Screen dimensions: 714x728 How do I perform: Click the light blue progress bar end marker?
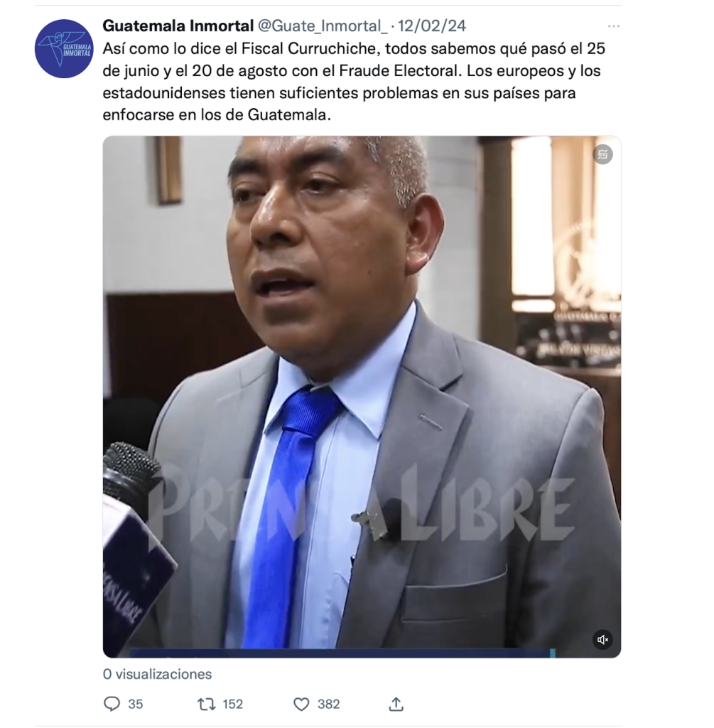[x=552, y=653]
